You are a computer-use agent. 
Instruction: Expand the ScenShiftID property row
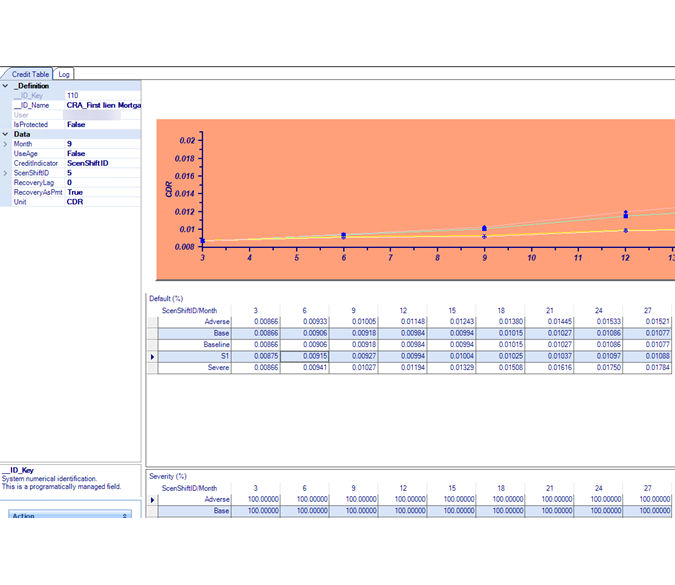pos(5,173)
